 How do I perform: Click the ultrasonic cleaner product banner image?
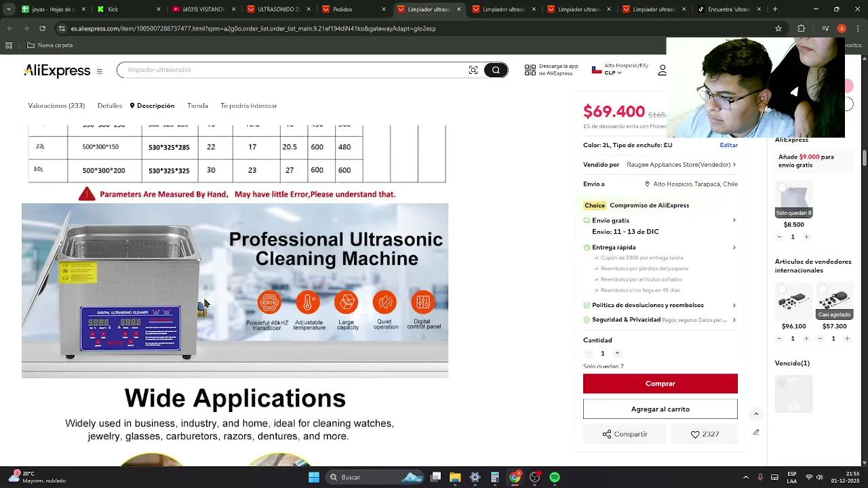pos(235,290)
